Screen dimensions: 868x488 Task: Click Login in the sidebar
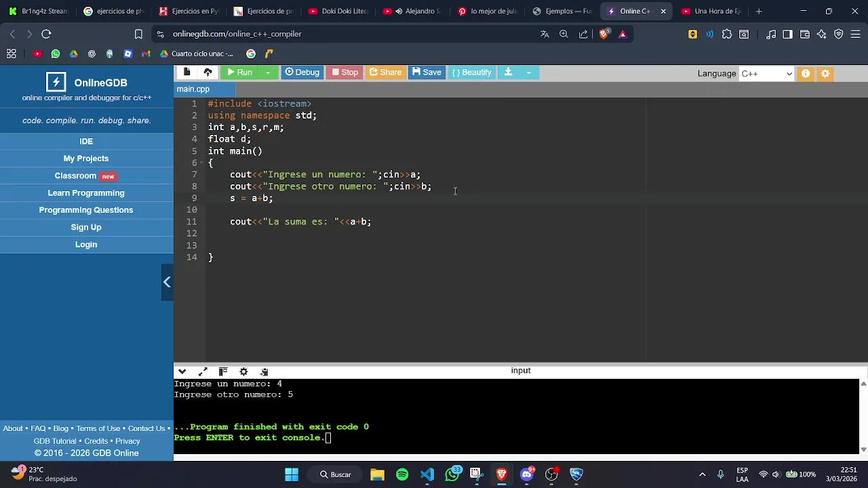pyautogui.click(x=86, y=245)
